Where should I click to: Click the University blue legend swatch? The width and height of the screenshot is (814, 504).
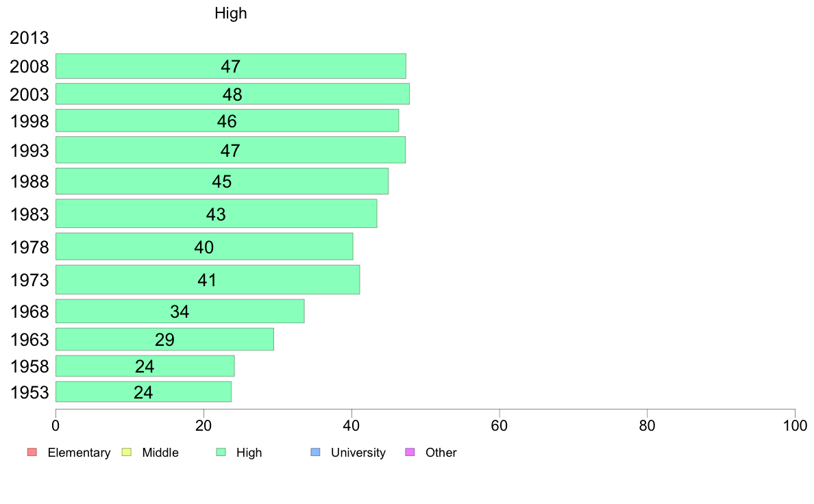click(x=315, y=452)
